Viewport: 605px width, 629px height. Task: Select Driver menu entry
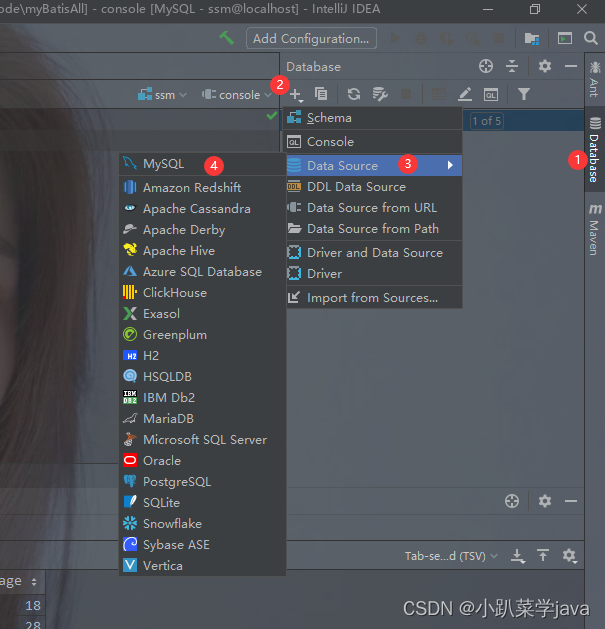(373, 274)
